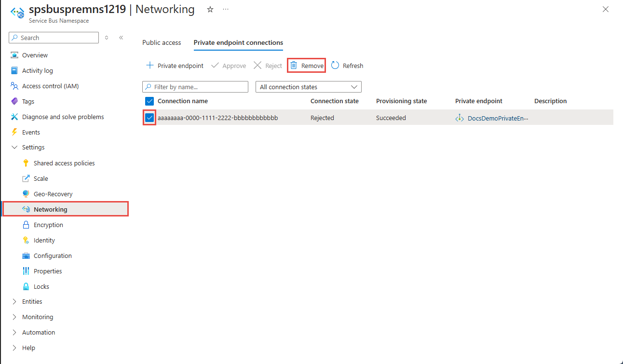Click the Description column header
Viewport: 623px width, 364px height.
coord(551,101)
